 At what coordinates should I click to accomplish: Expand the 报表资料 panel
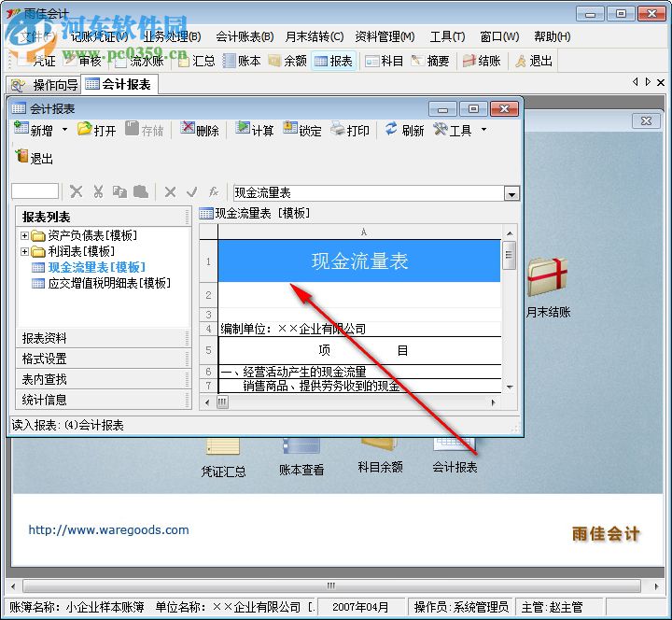104,338
